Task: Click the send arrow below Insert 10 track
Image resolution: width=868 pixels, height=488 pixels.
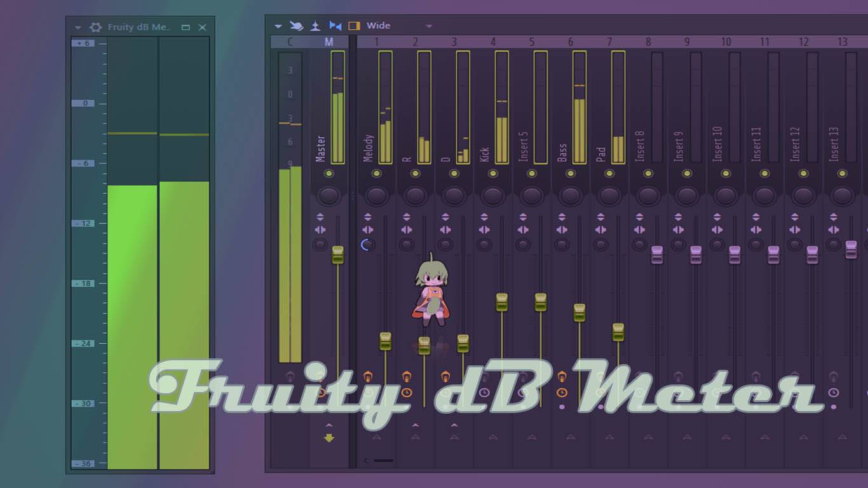Action: click(726, 437)
